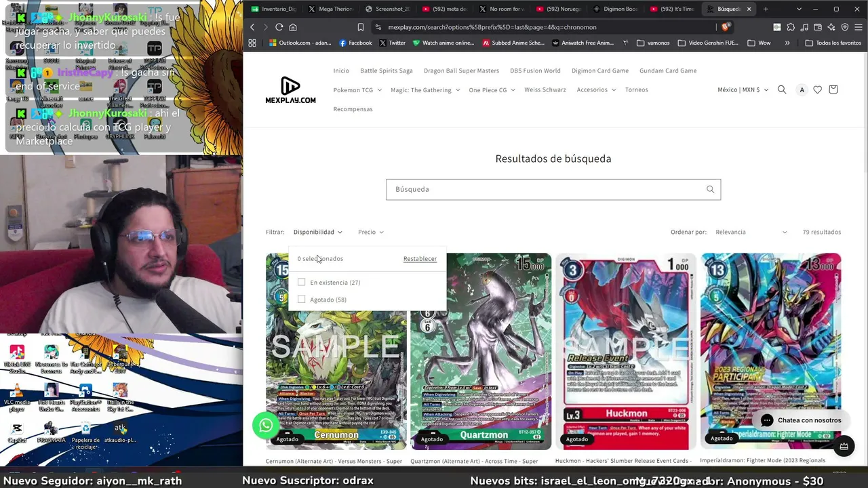Switch to the Mega Therion browser tab
Image resolution: width=868 pixels, height=488 pixels.
click(x=330, y=9)
